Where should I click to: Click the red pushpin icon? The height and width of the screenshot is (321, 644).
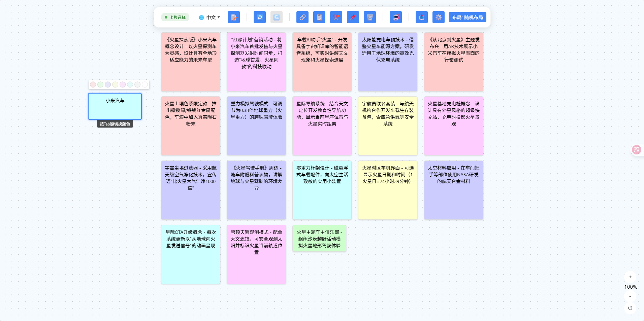click(353, 17)
